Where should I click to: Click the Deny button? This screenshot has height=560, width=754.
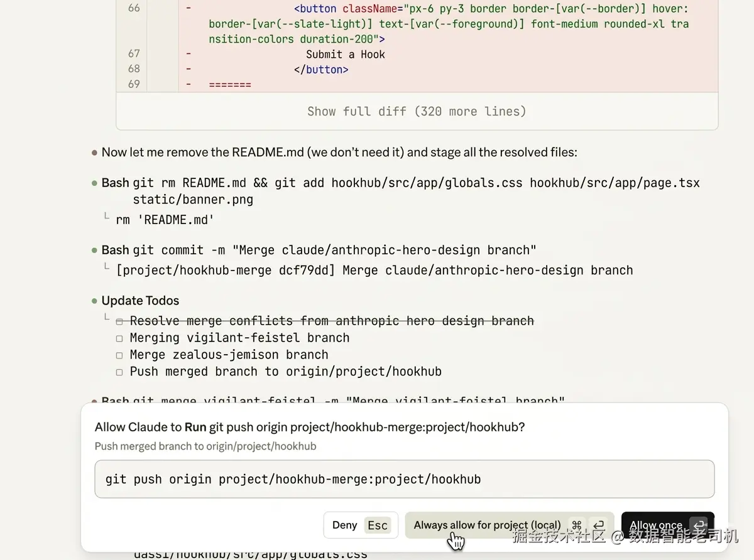(361, 525)
